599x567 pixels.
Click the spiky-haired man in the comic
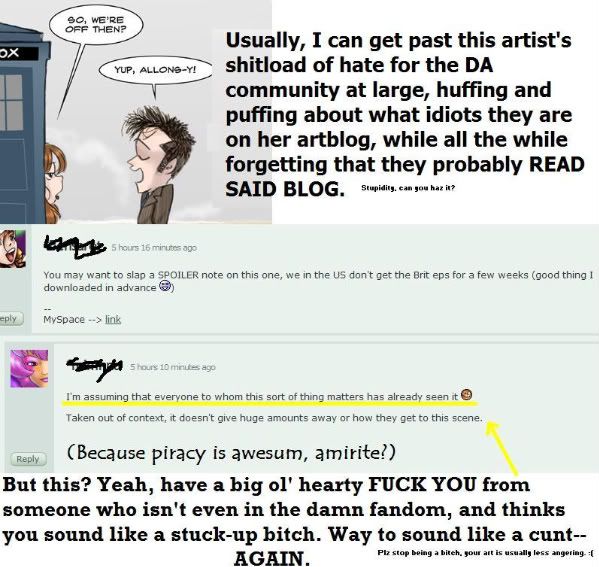click(159, 164)
